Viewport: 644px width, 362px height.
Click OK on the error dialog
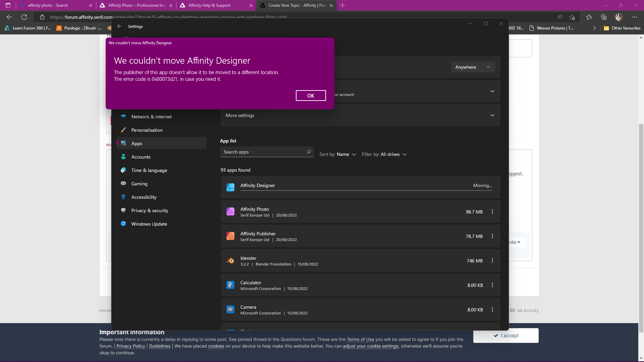point(311,96)
